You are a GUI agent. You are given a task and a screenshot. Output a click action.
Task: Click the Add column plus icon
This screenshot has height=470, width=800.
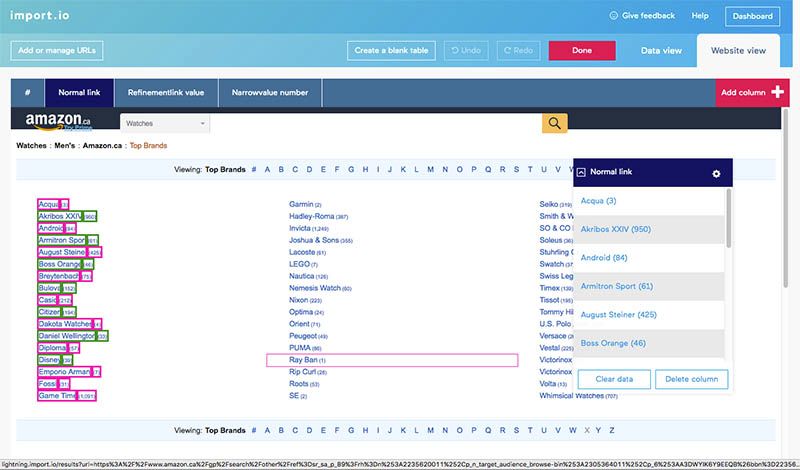tap(778, 92)
